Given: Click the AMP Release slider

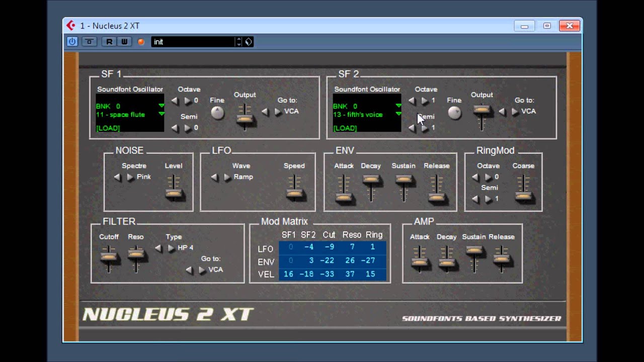Looking at the screenshot, I should point(502,259).
